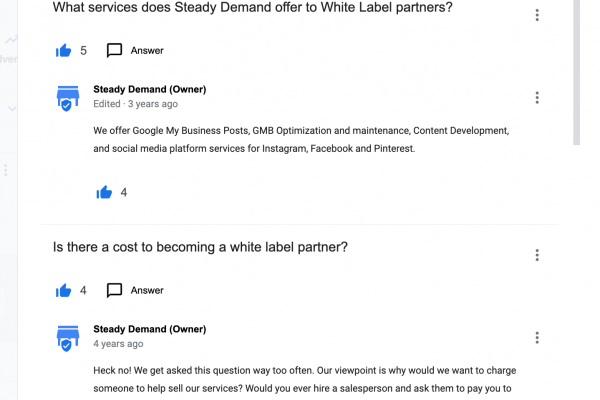The image size is (600, 400).
Task: Click the speech bubble icon under the services question
Action: coord(114,50)
